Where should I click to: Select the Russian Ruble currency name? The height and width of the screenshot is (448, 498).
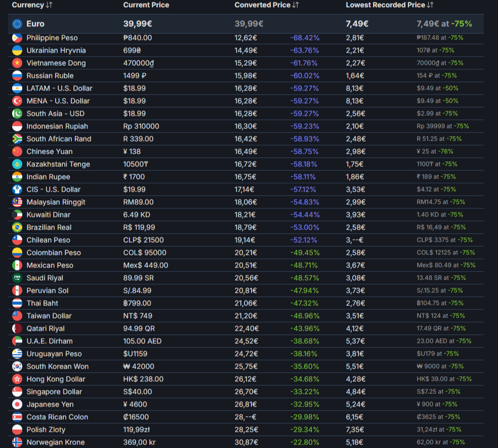(x=50, y=76)
